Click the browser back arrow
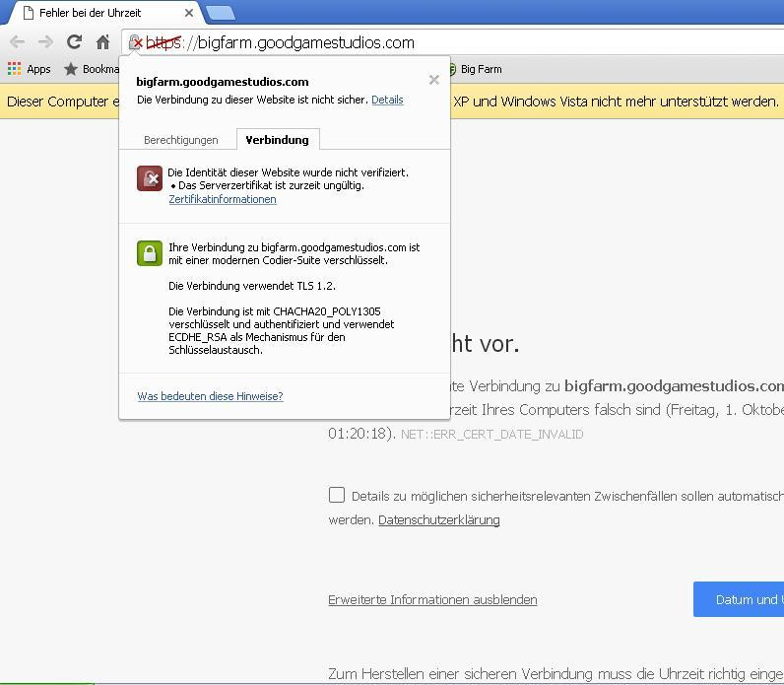Image resolution: width=784 pixels, height=685 pixels. pos(17,42)
